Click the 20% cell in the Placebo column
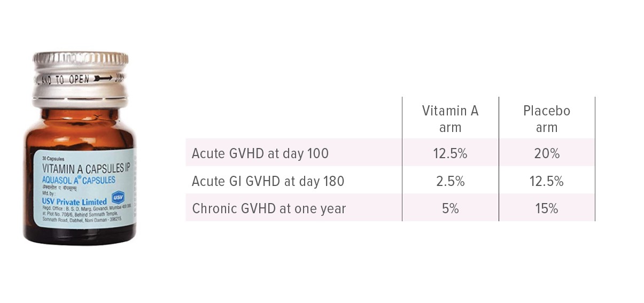The height and width of the screenshot is (303, 644). (547, 154)
